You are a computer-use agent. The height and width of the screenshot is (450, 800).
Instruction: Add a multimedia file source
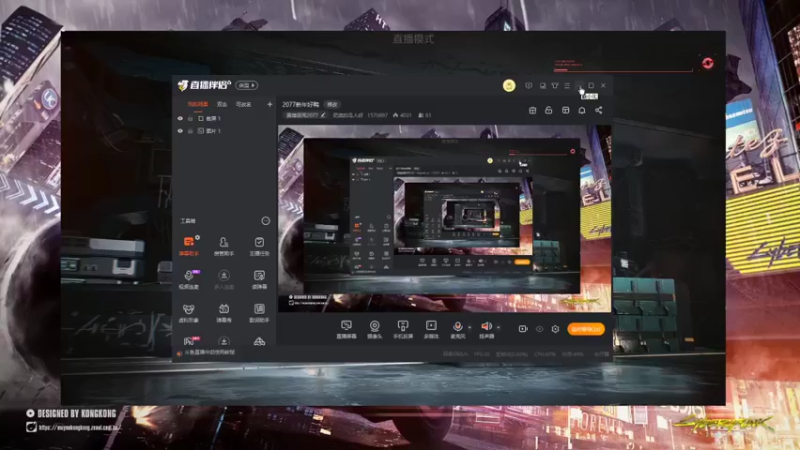click(431, 329)
